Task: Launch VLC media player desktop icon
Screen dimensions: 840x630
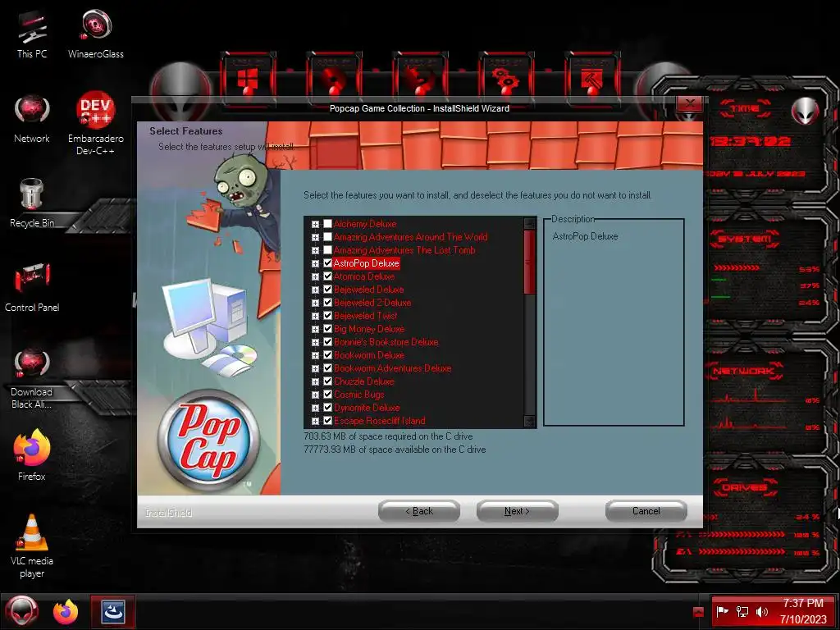Action: click(x=32, y=546)
